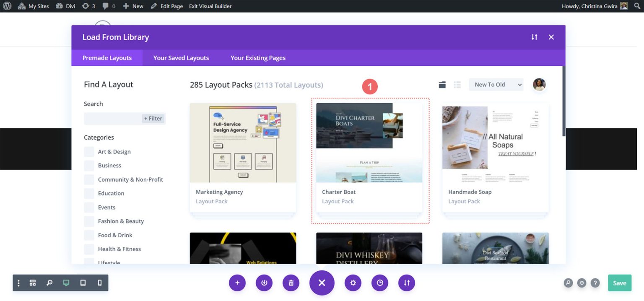
Task: Open the WordPress New item menu
Action: (133, 6)
